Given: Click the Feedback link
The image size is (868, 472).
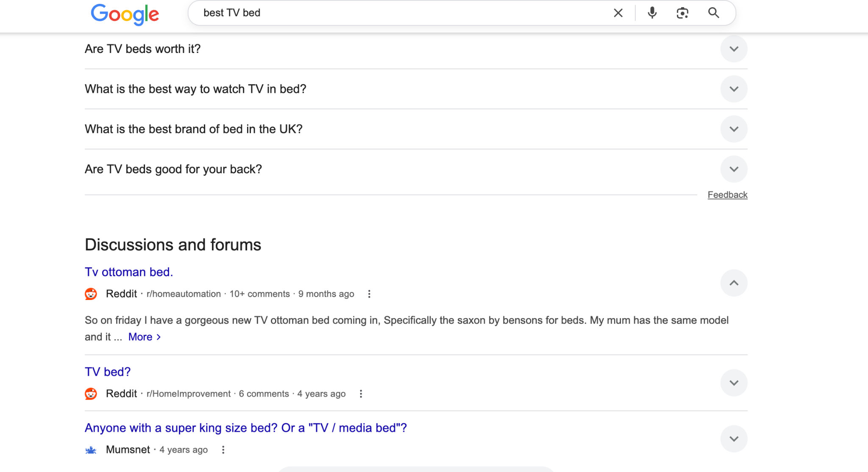Looking at the screenshot, I should [x=727, y=195].
